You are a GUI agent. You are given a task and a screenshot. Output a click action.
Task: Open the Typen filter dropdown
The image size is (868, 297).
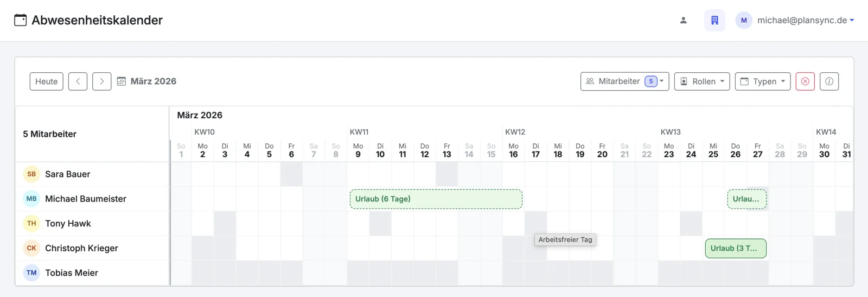pyautogui.click(x=763, y=81)
